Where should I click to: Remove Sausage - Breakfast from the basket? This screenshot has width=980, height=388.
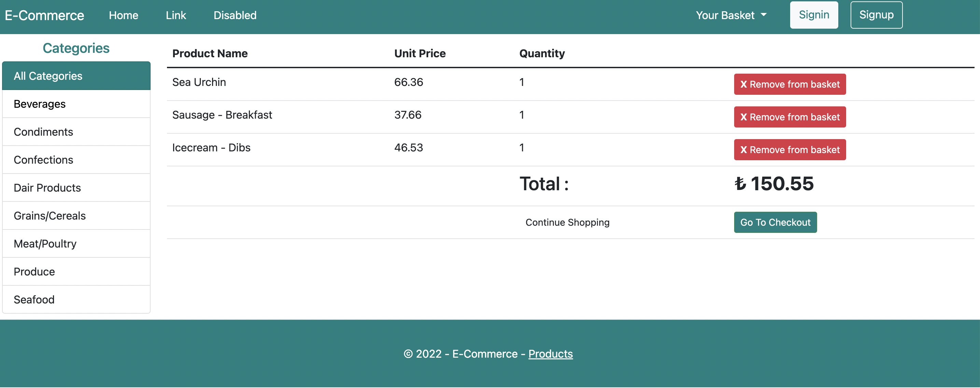(790, 117)
